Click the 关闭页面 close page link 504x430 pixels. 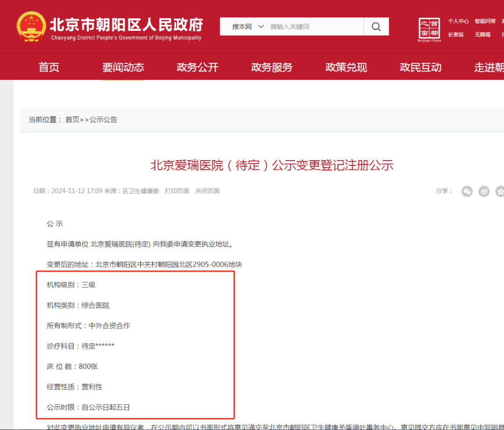[208, 190]
